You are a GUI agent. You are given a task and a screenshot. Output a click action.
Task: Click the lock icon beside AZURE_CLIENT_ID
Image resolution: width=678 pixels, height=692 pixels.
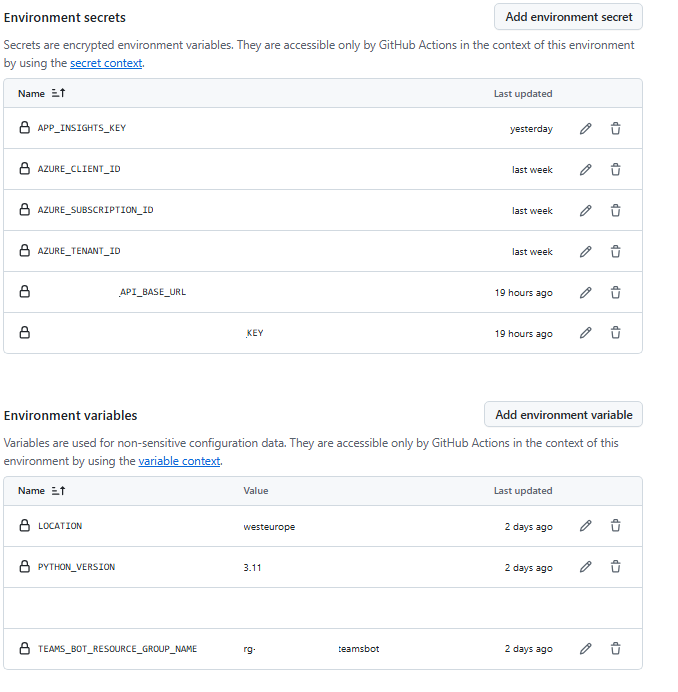[x=25, y=169]
